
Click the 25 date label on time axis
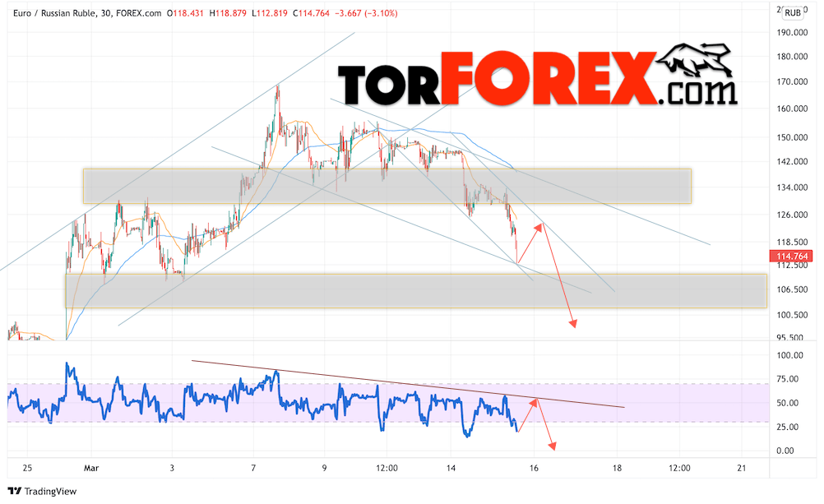tap(27, 468)
